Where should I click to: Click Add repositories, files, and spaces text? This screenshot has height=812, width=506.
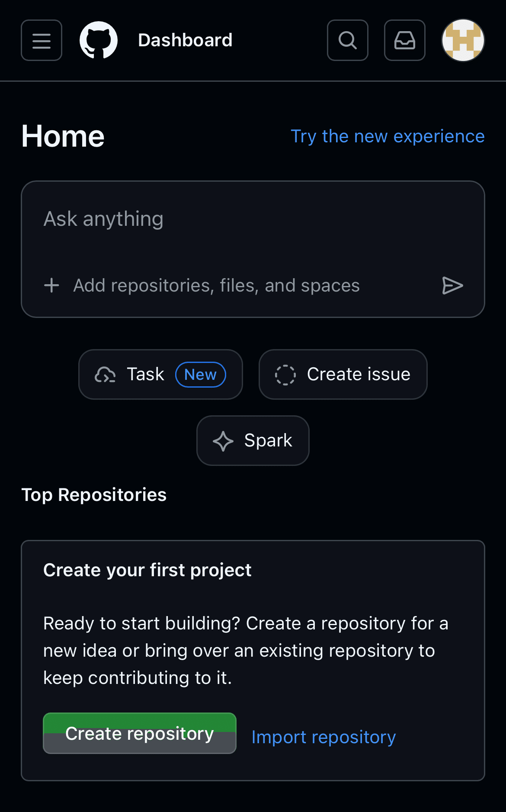tap(216, 286)
